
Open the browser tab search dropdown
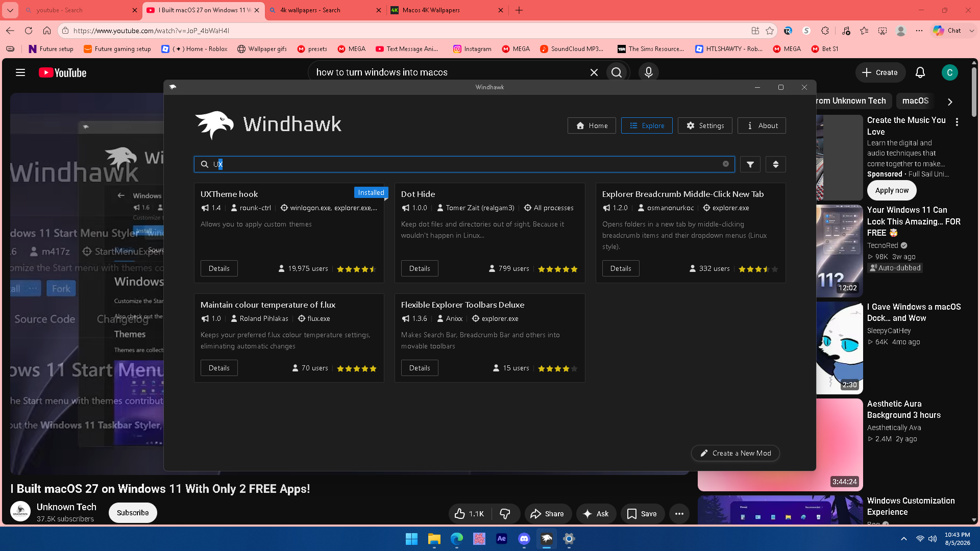[10, 10]
